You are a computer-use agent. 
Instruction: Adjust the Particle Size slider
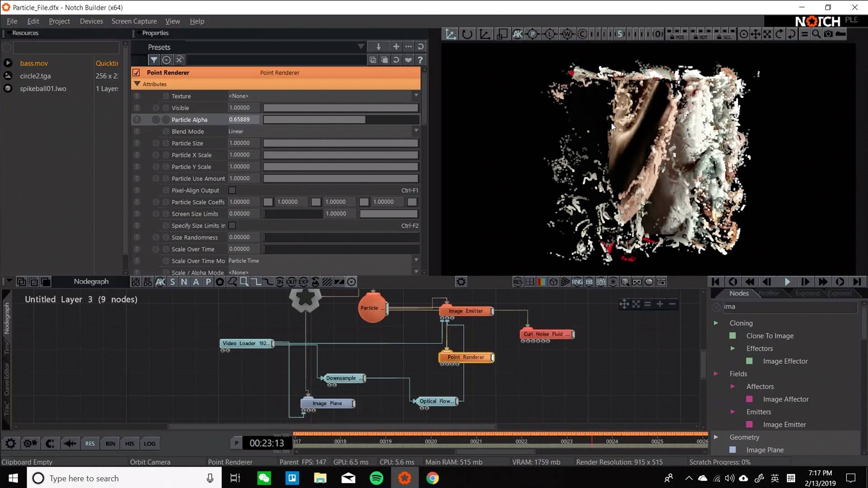coord(341,143)
